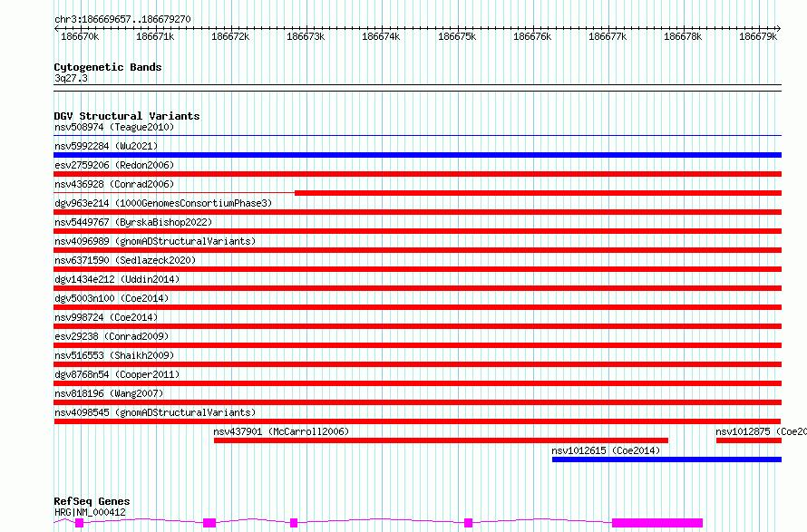
Task: Select nsv818196 (Wang2007) variant label
Action: 109,393
